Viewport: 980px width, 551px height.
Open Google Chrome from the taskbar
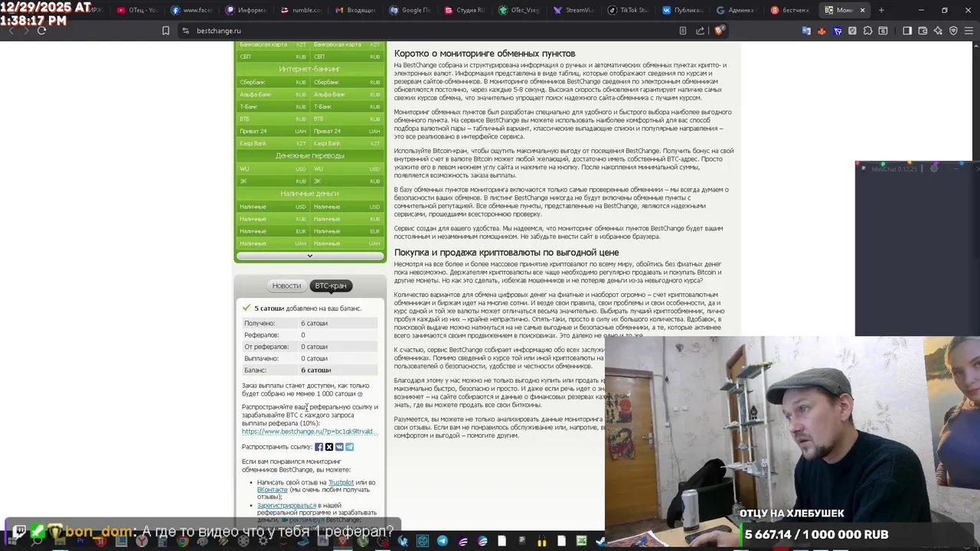pyautogui.click(x=182, y=541)
